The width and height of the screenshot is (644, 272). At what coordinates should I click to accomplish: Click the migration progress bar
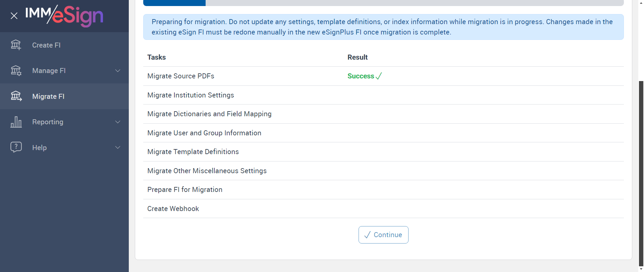(383, 3)
